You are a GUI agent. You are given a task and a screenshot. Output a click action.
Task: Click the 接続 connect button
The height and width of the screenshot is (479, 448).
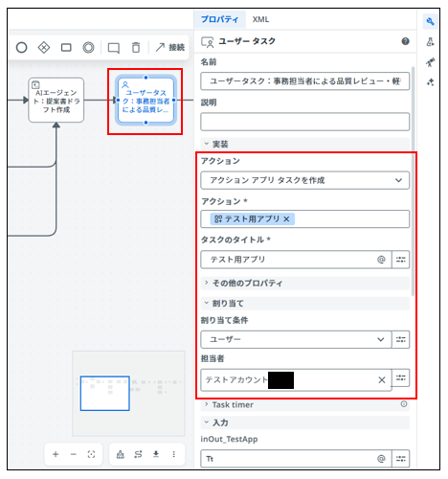[x=170, y=48]
